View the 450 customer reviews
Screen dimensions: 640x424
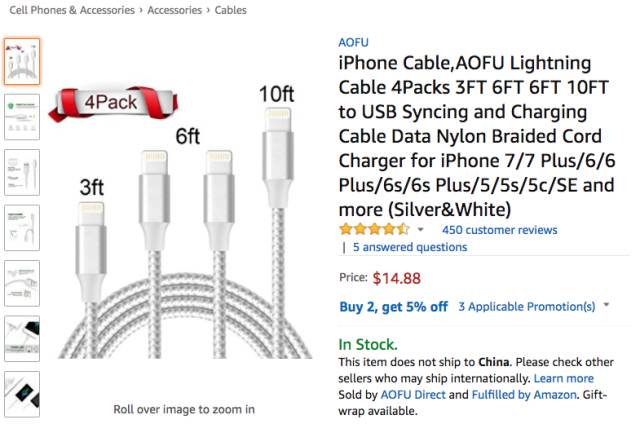(x=499, y=230)
